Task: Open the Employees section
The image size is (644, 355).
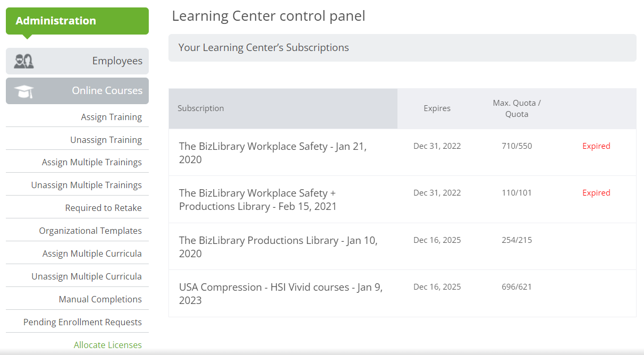Action: (77, 61)
